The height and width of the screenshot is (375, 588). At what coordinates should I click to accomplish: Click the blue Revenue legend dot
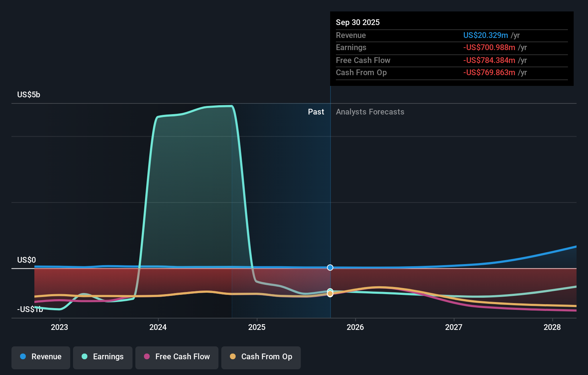click(23, 357)
